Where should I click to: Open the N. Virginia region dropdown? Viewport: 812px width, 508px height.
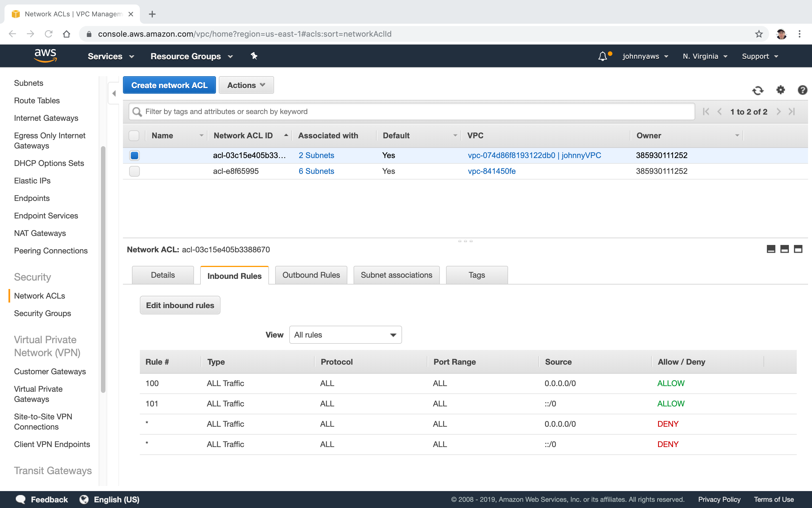pyautogui.click(x=705, y=56)
